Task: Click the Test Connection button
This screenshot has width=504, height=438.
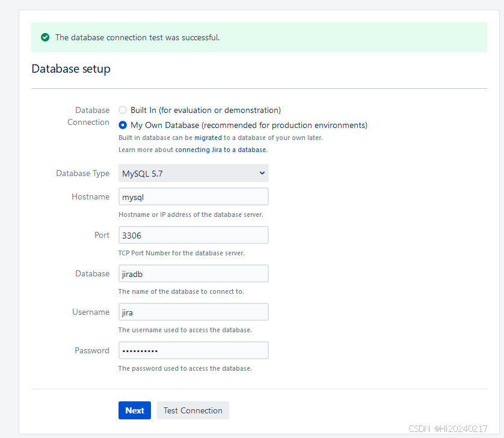Action: 193,410
